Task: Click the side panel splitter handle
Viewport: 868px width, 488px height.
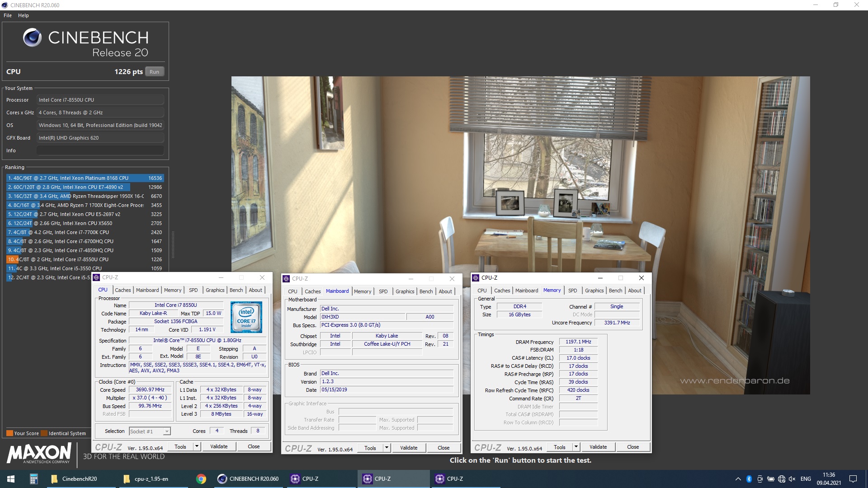Action: click(x=173, y=244)
